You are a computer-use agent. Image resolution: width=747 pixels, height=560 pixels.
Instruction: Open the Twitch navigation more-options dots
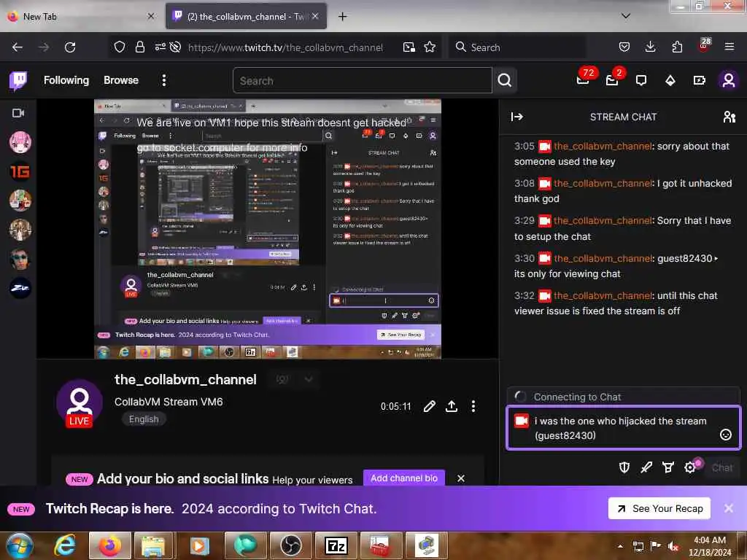tap(164, 80)
